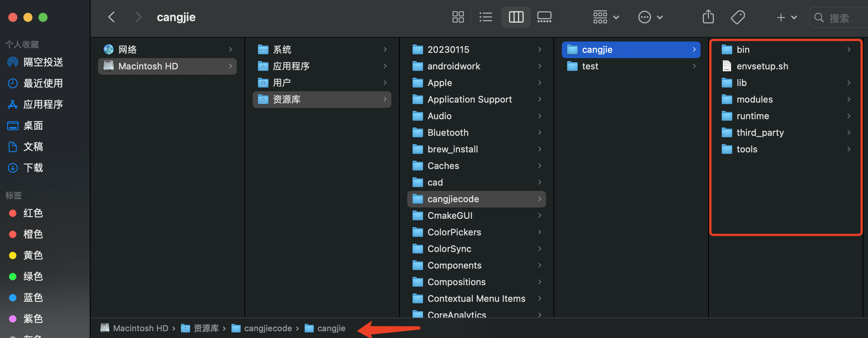Expand the runtime folder chevron
The width and height of the screenshot is (868, 338).
(849, 116)
